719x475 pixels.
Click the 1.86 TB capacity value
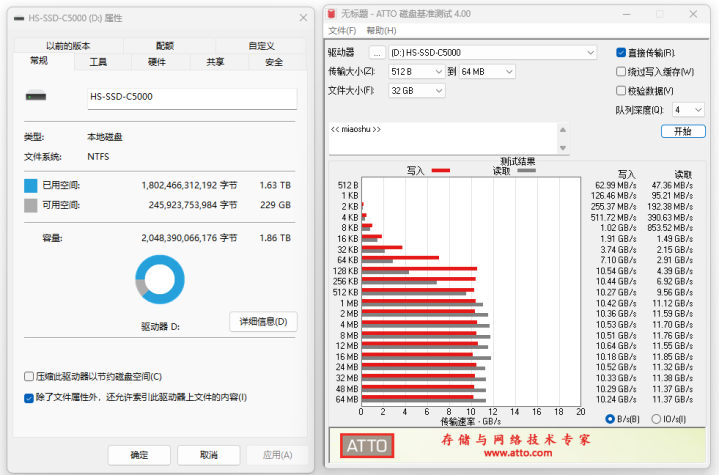pos(275,238)
